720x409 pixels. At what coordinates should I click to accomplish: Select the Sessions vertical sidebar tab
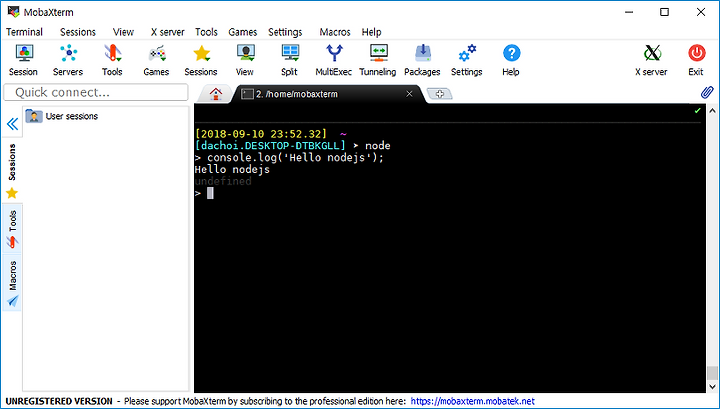coord(12,171)
